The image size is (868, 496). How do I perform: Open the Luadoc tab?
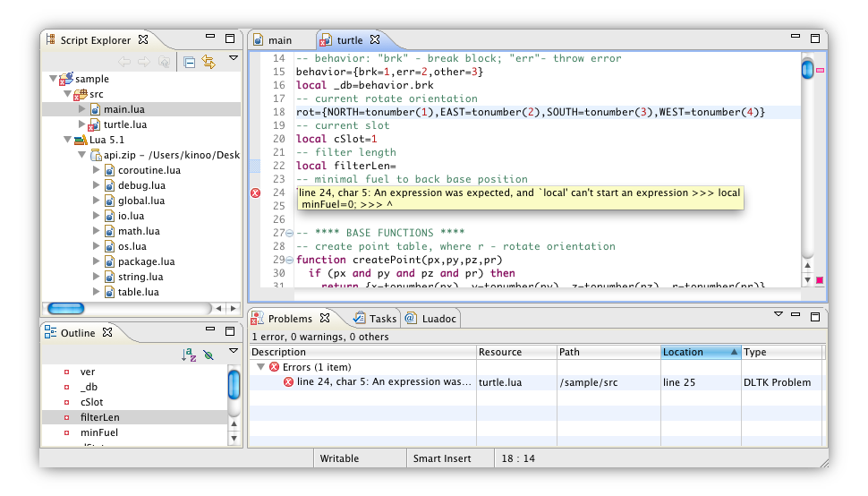click(431, 319)
